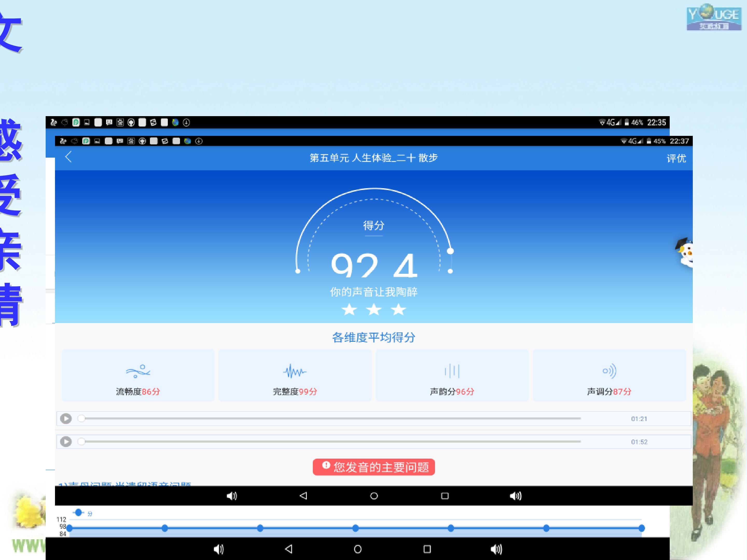Tap the vertical bars 声韵 icon

(x=452, y=371)
